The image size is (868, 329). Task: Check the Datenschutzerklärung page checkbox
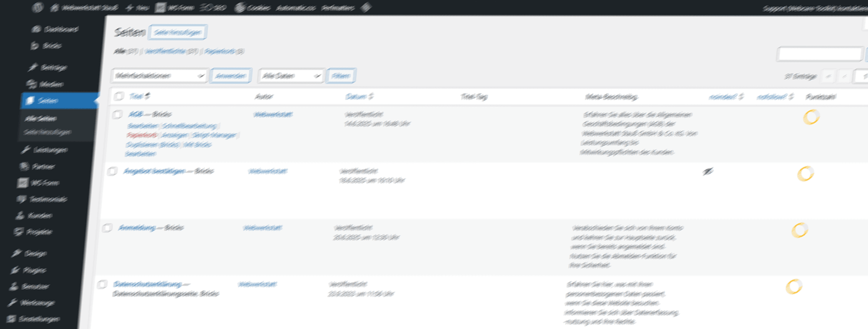(x=102, y=285)
